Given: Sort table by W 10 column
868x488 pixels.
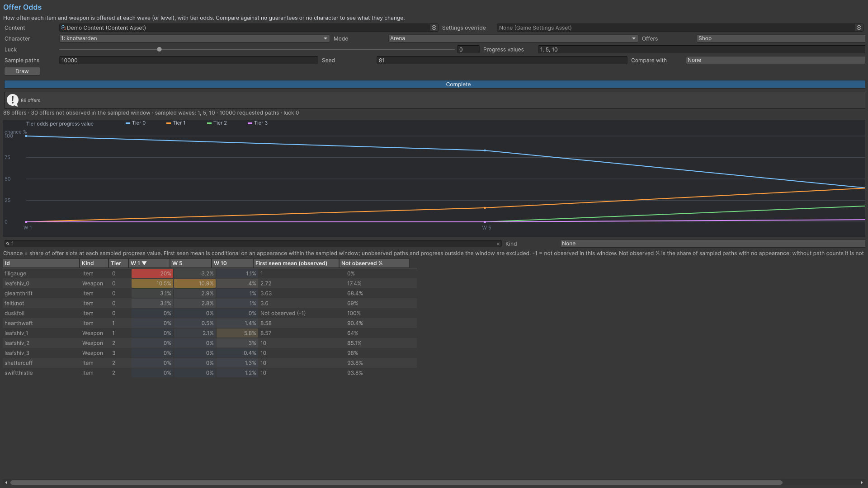Looking at the screenshot, I should tap(232, 263).
